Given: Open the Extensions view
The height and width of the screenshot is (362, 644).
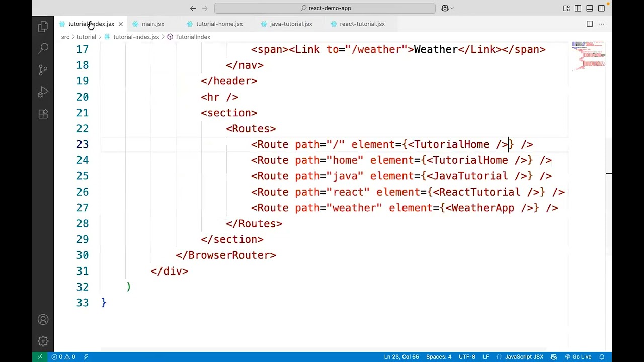Looking at the screenshot, I should [x=43, y=114].
